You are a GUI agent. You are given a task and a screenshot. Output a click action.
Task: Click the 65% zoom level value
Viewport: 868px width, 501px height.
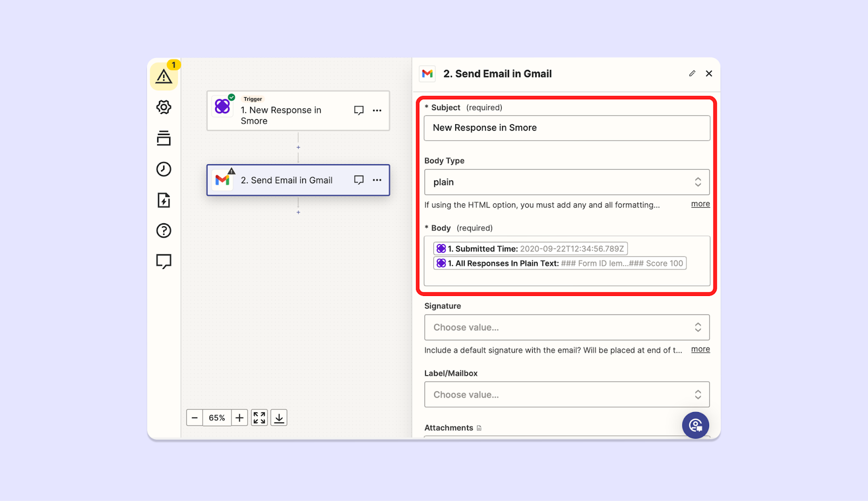[217, 418]
